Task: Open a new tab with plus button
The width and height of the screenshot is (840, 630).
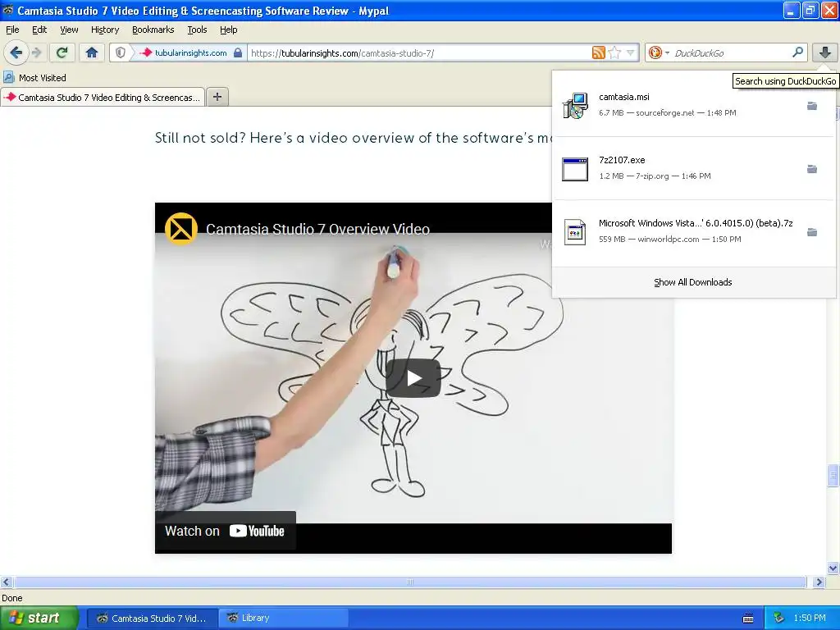Action: point(217,97)
